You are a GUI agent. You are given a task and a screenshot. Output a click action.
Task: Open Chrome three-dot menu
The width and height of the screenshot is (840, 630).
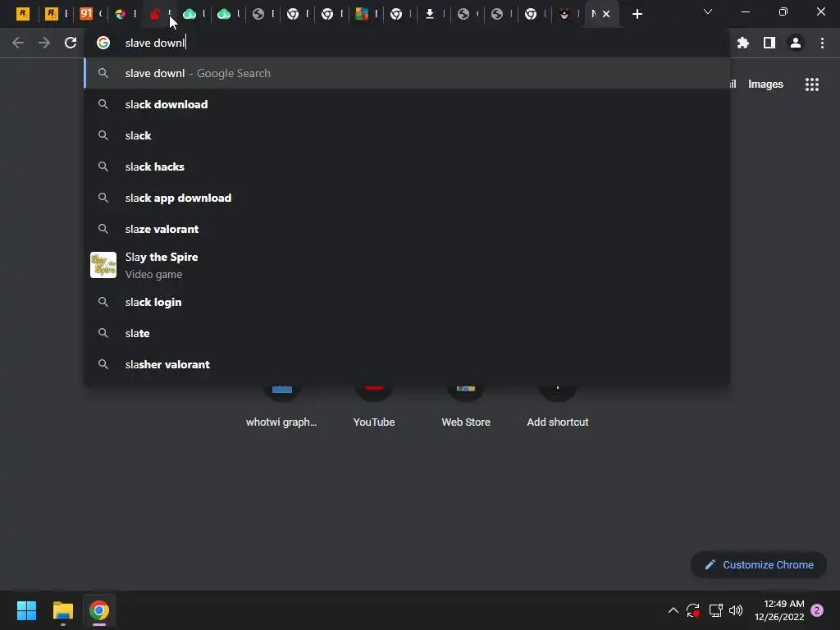pos(822,43)
